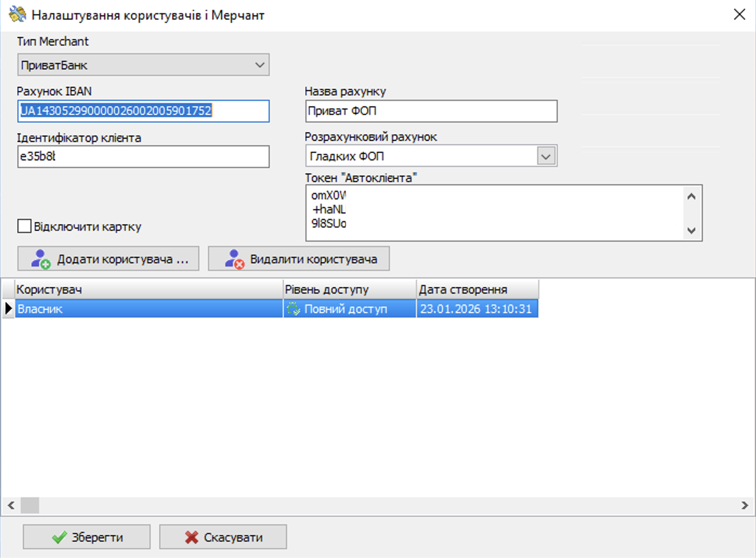Click the app icon in the title bar
The image size is (756, 558).
(x=17, y=15)
